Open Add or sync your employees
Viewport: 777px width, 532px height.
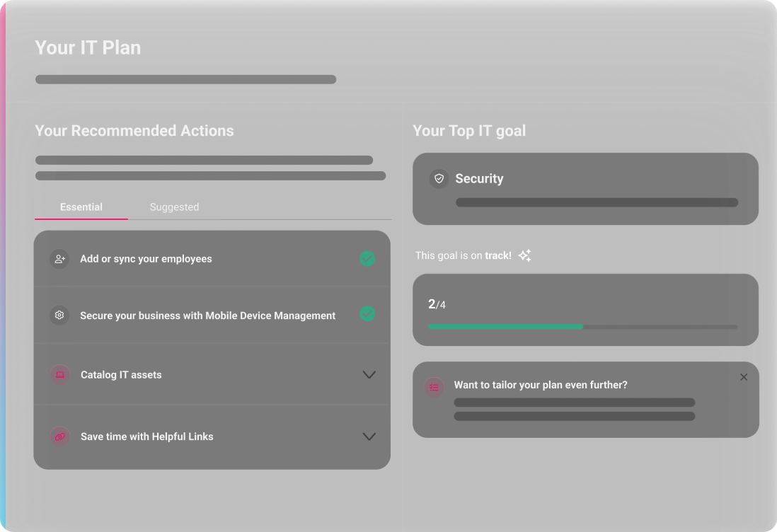[146, 259]
